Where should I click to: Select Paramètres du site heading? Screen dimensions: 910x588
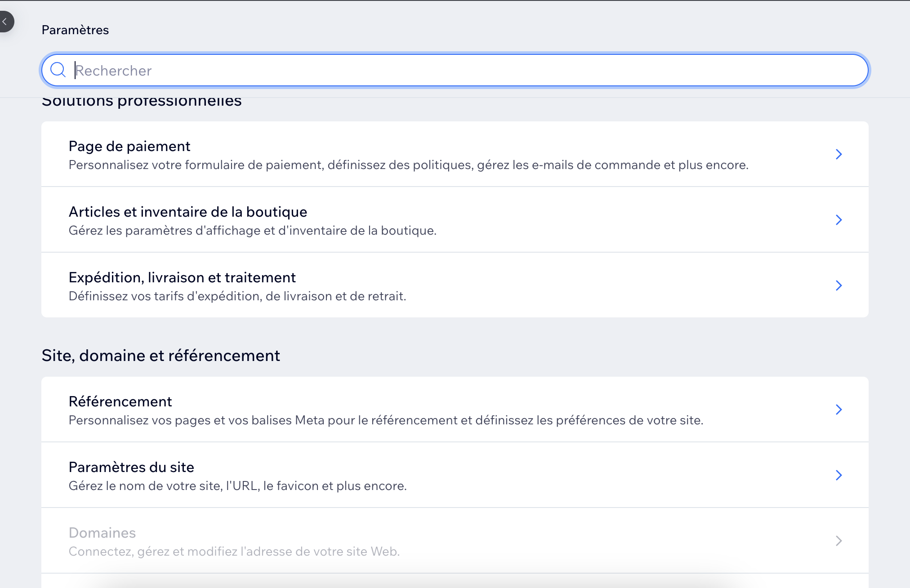coord(131,467)
